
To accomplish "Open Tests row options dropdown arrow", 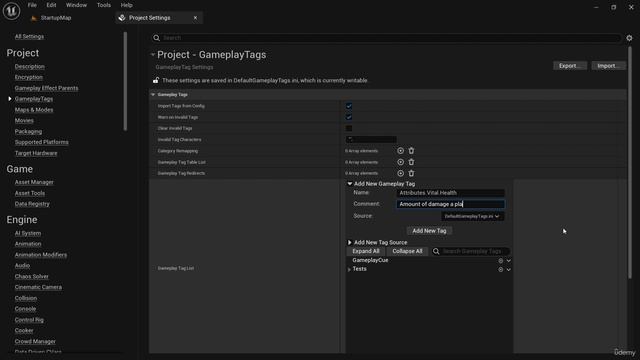I will pos(509,269).
